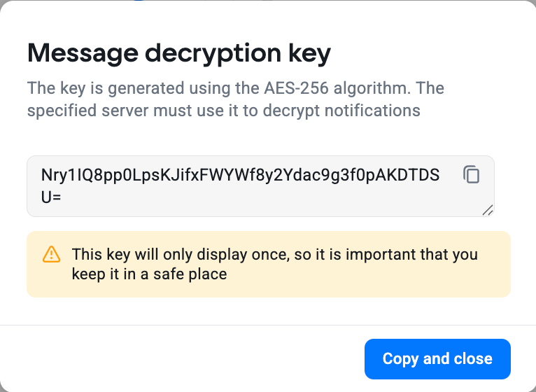This screenshot has height=392, width=536.
Task: Click the 'U=' ending of the key
Action: [x=51, y=197]
